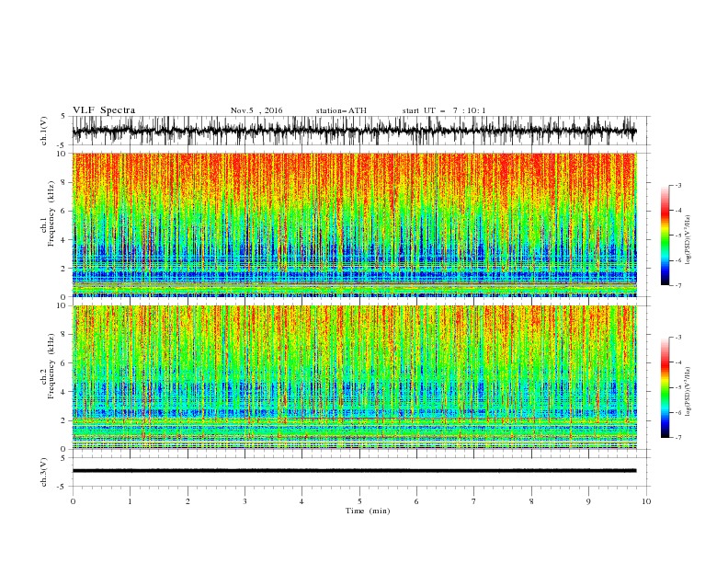Click the 'Nov.5 , 2016' date label
This screenshot has width=728, height=563.
[x=256, y=110]
